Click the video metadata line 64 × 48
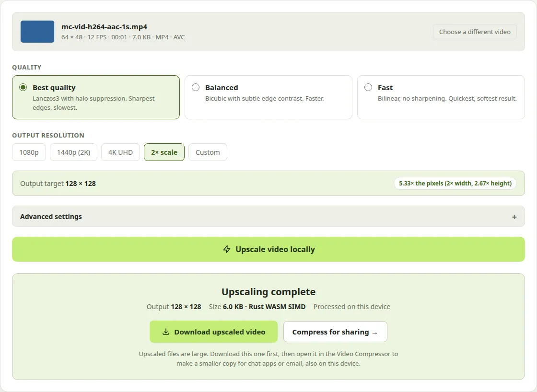537x392 pixels. pyautogui.click(x=123, y=37)
